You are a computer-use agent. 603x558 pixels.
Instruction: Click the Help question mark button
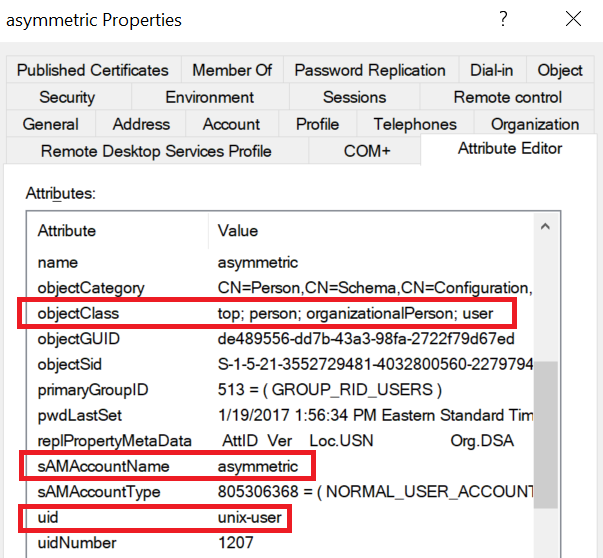503,19
